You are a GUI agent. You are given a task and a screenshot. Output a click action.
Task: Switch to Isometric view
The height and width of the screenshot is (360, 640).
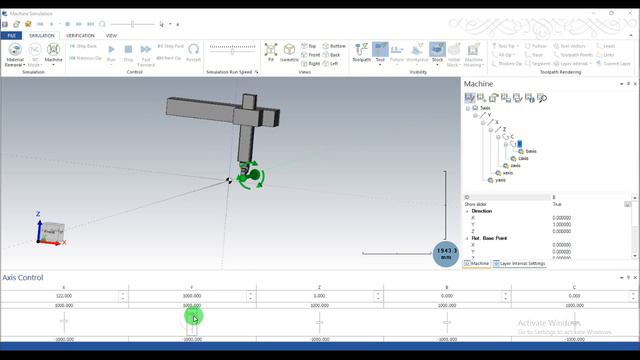coord(289,49)
